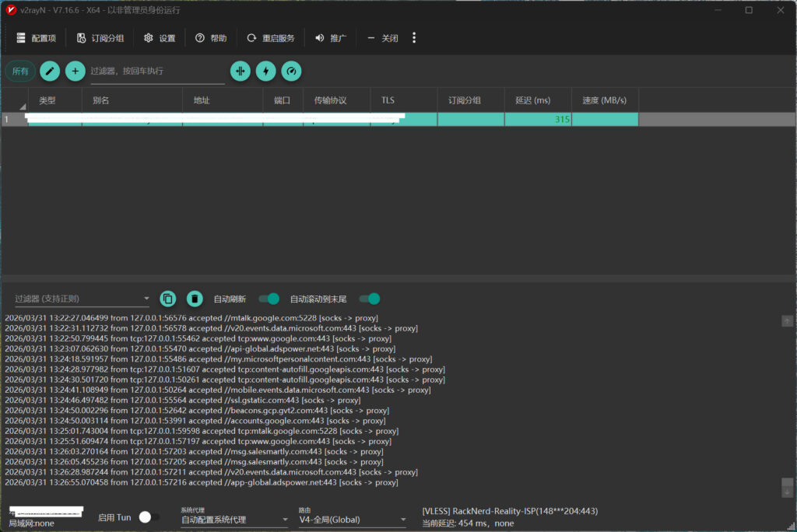Viewport: 797px width, 532px height.
Task: Click the speedometer speed test icon
Action: click(x=291, y=71)
